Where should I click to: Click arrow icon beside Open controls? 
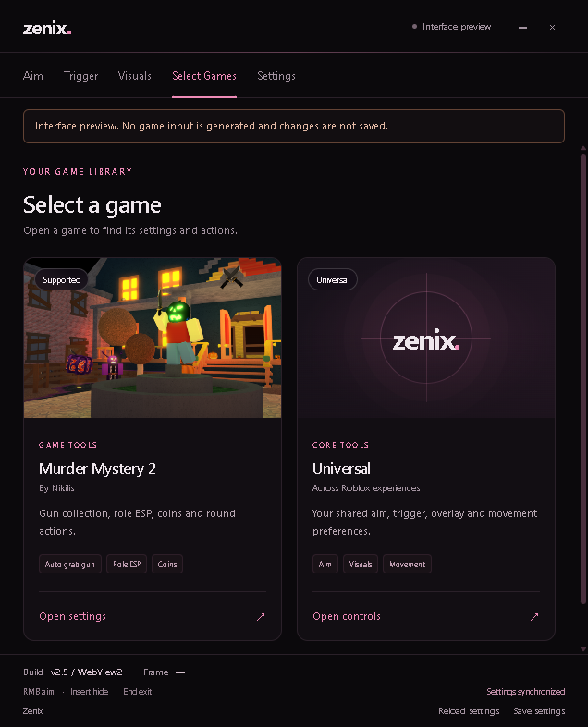pyautogui.click(x=534, y=616)
